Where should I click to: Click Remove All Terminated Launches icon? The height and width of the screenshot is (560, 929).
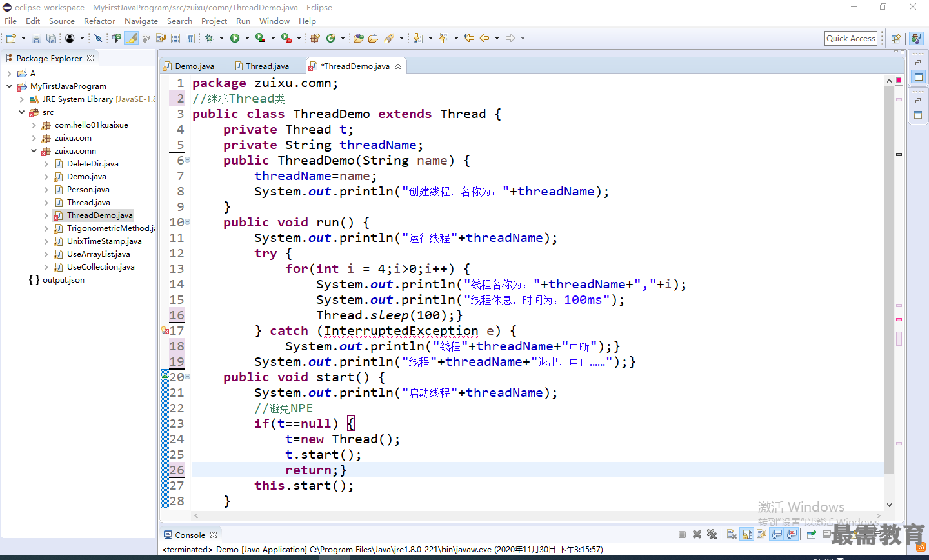pos(712,534)
